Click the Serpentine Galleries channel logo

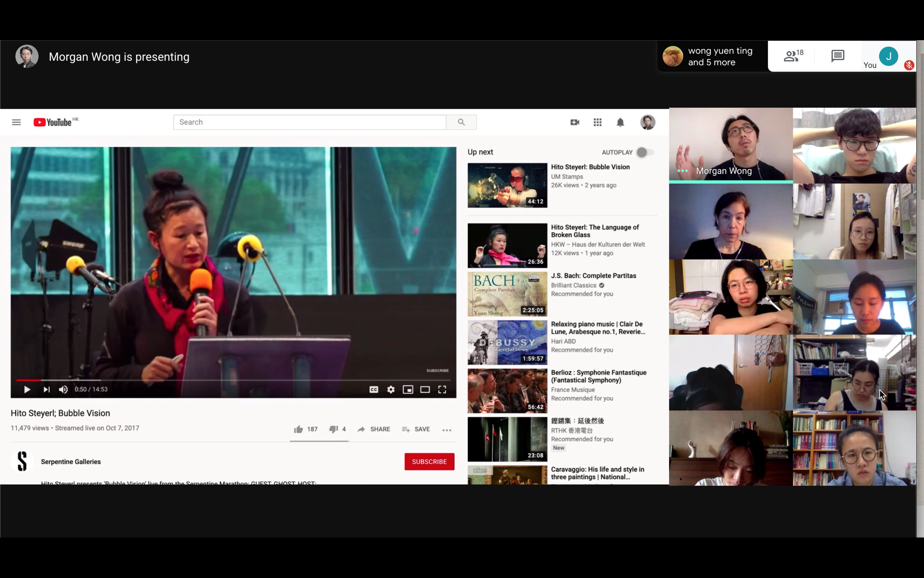pyautogui.click(x=22, y=461)
